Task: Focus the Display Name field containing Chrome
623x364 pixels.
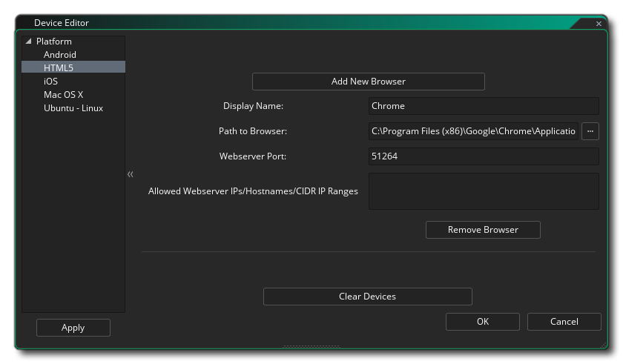Action: tap(483, 106)
